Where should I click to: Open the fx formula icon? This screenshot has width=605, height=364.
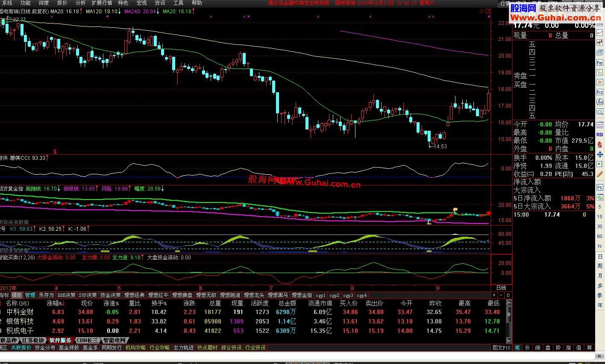click(x=600, y=102)
